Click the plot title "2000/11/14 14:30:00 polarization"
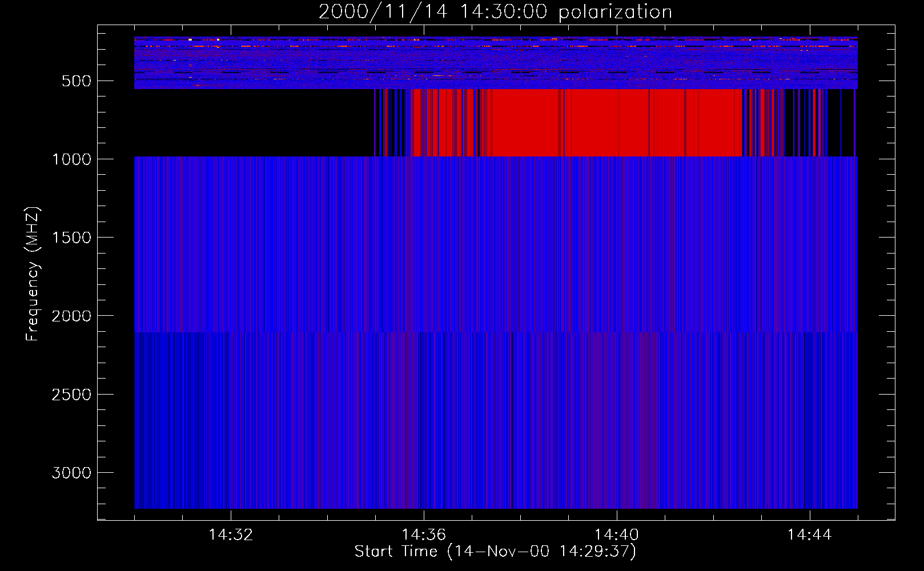Viewport: 924px width, 571px height. 495,12
